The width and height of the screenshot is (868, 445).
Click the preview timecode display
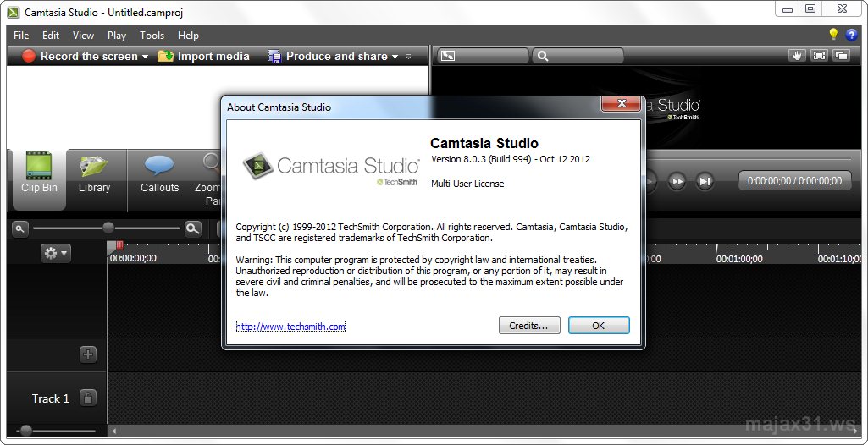[794, 181]
